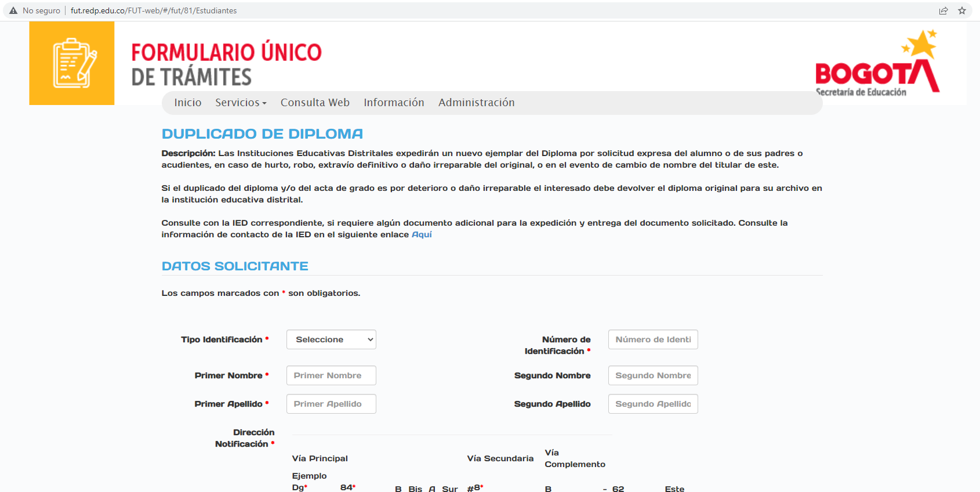980x492 pixels.
Task: Open the Consulta Web menu item
Action: tap(315, 103)
